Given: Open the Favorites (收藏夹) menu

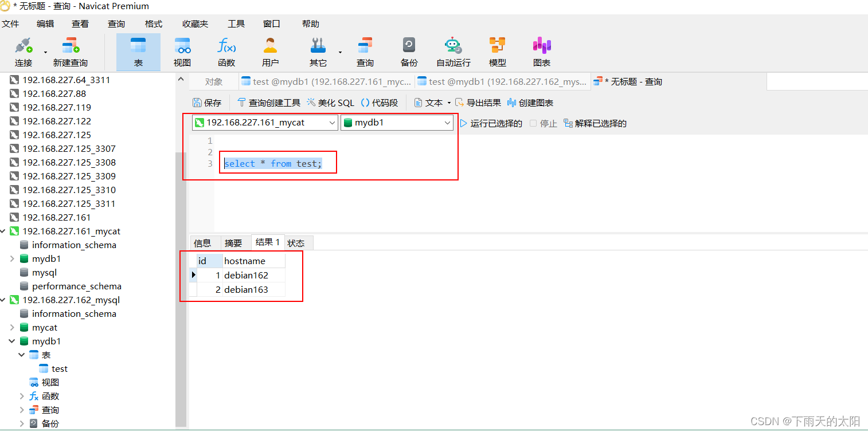Looking at the screenshot, I should 195,24.
